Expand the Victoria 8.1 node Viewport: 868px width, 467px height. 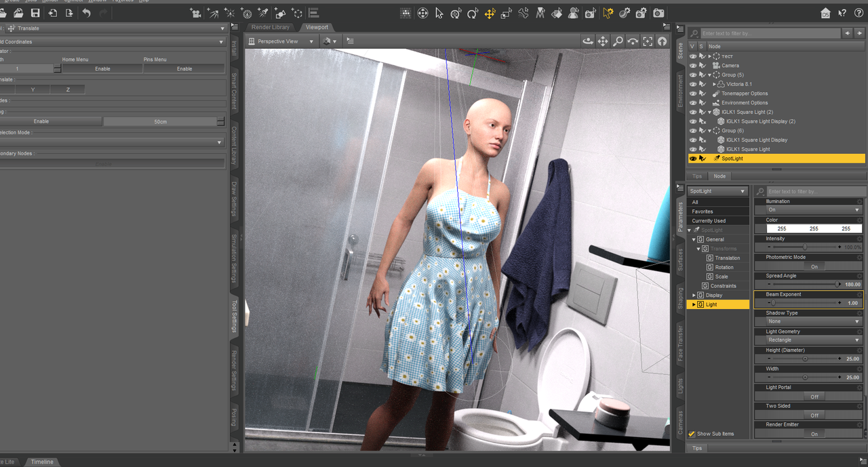tap(715, 84)
